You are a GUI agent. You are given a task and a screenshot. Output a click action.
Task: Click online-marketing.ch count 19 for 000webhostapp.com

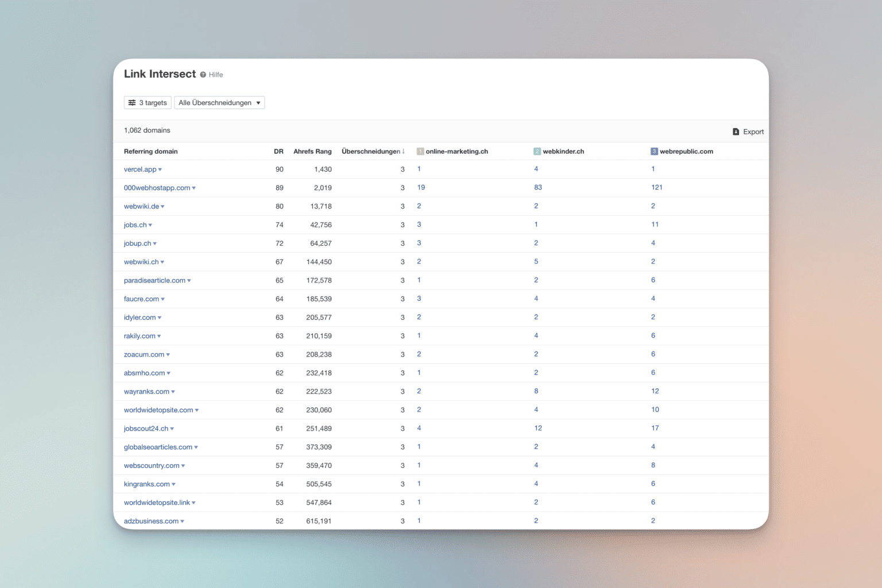click(x=421, y=187)
